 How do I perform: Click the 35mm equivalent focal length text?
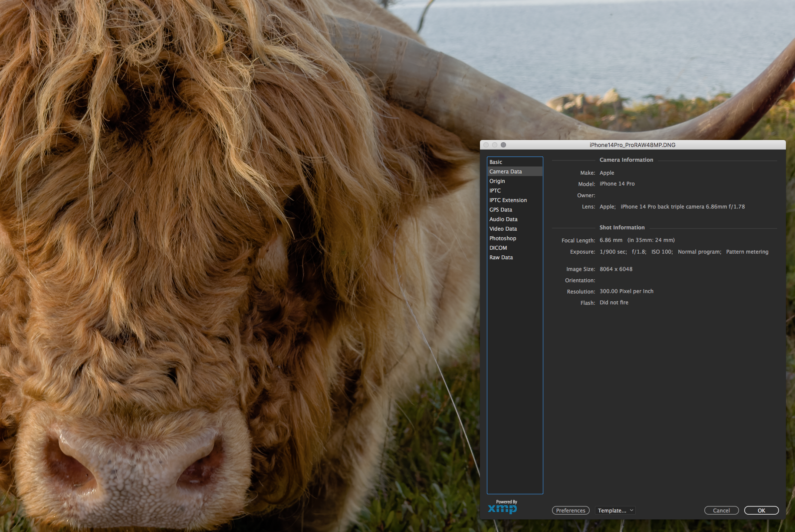coord(651,240)
